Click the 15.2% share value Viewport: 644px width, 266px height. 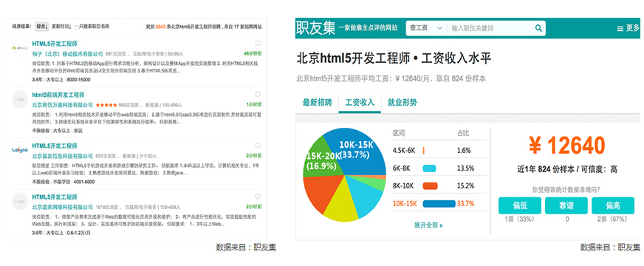pyautogui.click(x=465, y=185)
